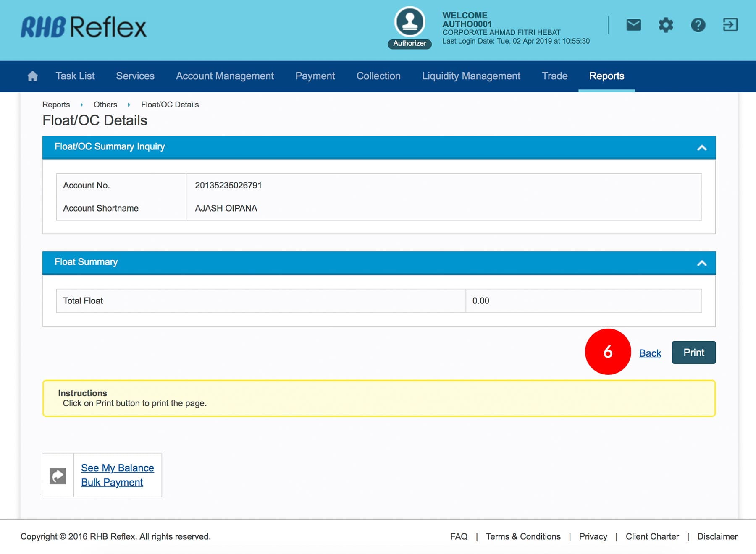The width and height of the screenshot is (756, 554).
Task: Follow the Bulk Payment quick link
Action: 112,482
